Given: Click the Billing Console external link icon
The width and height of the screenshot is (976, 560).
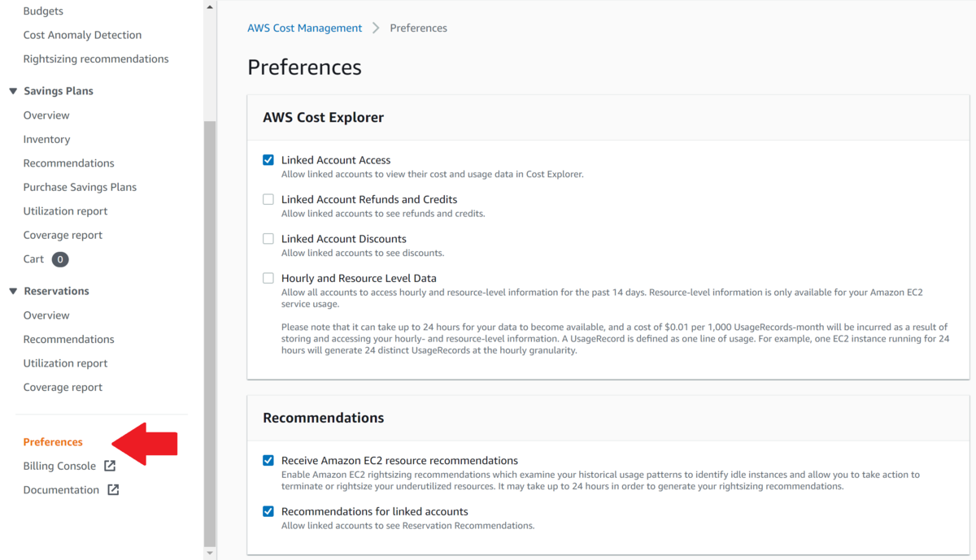Looking at the screenshot, I should pyautogui.click(x=110, y=466).
